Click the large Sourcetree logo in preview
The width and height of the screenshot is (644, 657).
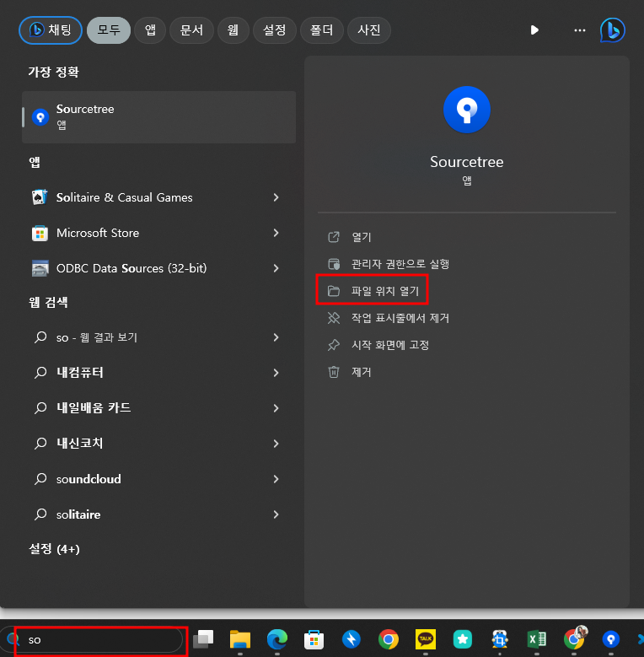click(x=466, y=110)
